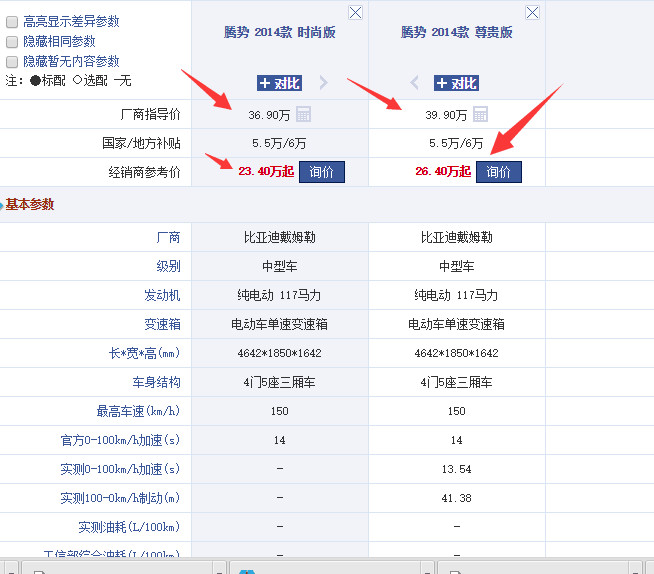
Task: Move 时尚版 column right with arrow
Action: [324, 83]
